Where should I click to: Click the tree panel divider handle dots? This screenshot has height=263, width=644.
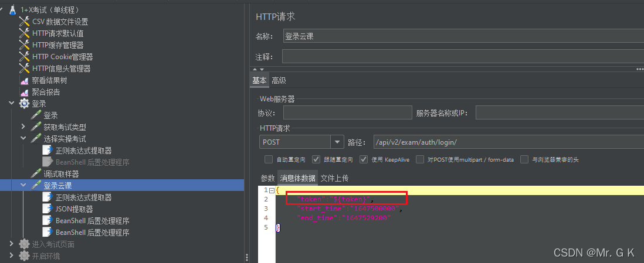pyautogui.click(x=246, y=257)
